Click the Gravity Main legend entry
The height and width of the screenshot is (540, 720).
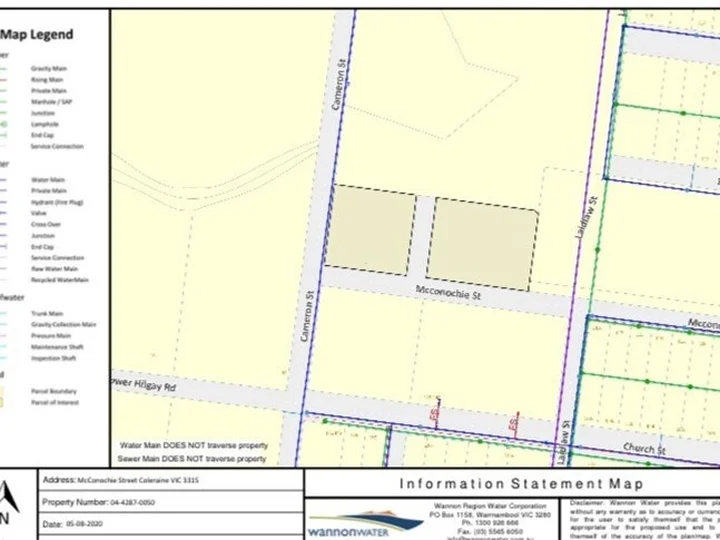(x=49, y=68)
